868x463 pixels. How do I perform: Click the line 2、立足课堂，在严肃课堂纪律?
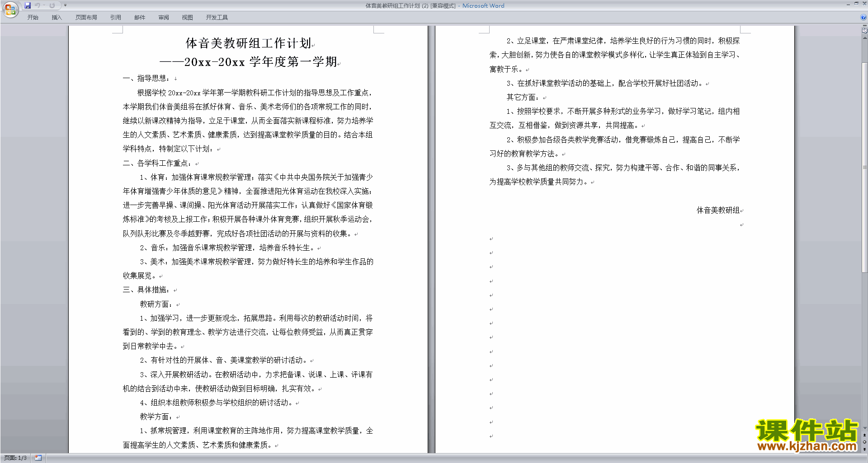[x=623, y=41]
